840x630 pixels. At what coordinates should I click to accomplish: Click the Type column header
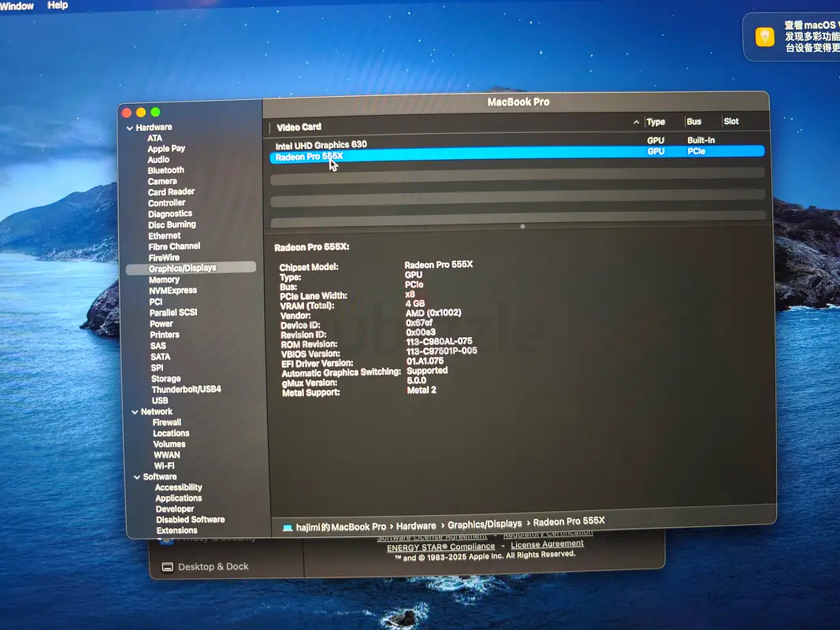point(656,122)
